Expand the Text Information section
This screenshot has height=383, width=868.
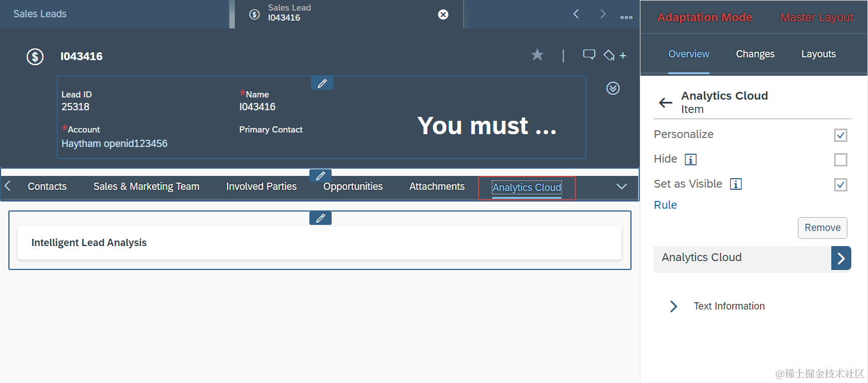pyautogui.click(x=673, y=306)
